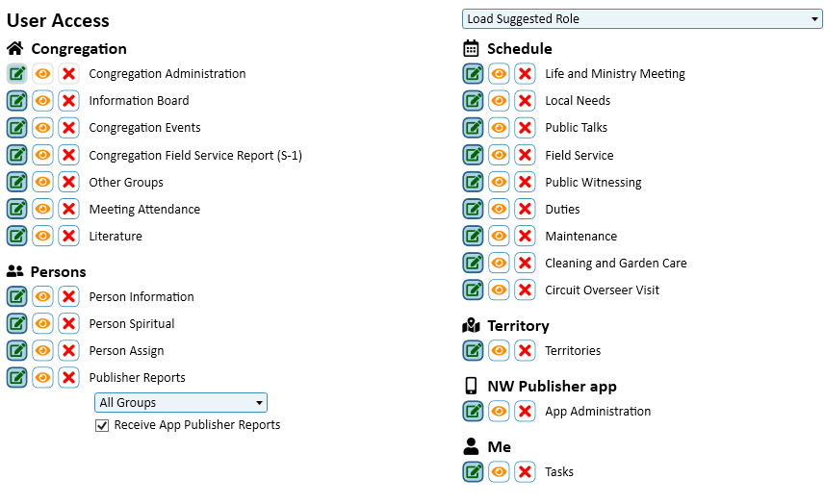Set view-only access for Publisher Reports

[x=42, y=378]
